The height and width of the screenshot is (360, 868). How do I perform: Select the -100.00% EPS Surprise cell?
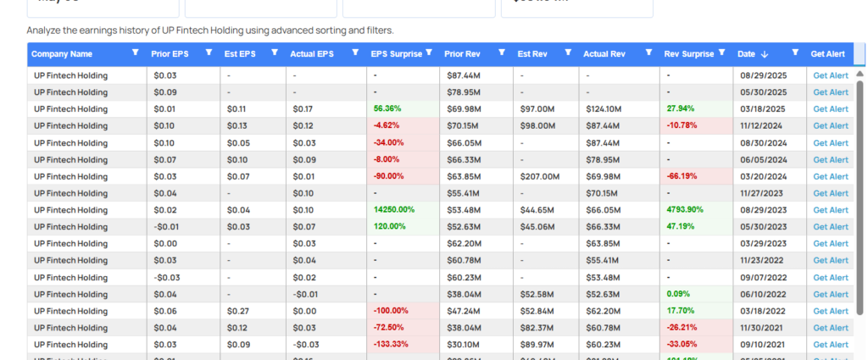click(403, 311)
